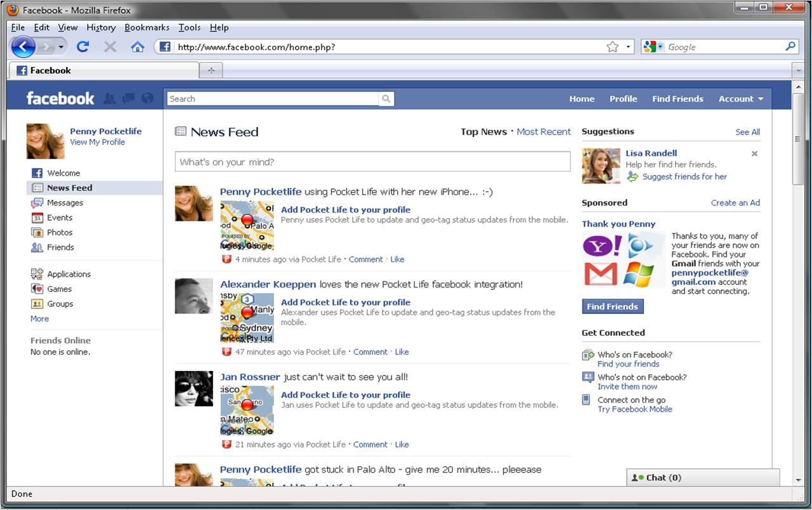
Task: Open the back/forward history dropdown arrow
Action: click(61, 46)
